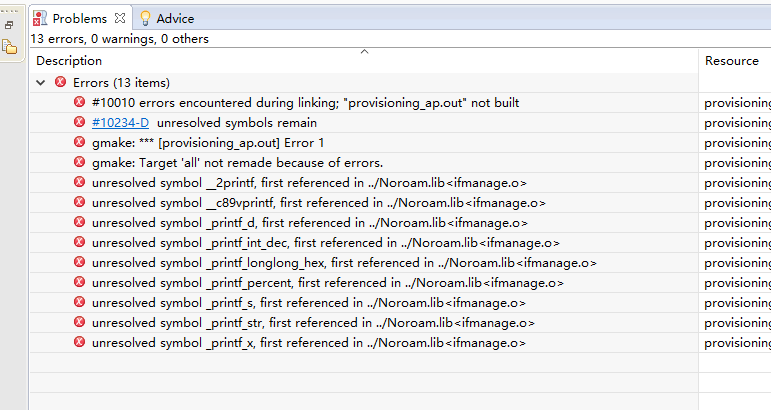Click the Advice lightbulb icon

(145, 18)
